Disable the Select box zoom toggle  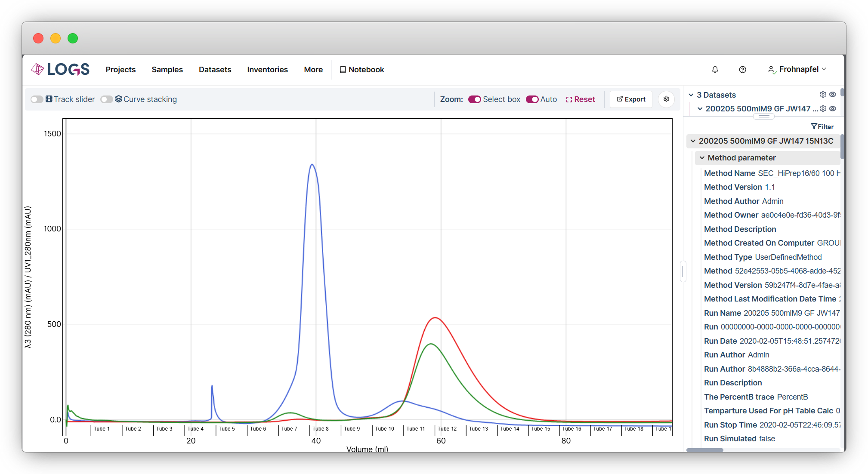[x=474, y=99]
